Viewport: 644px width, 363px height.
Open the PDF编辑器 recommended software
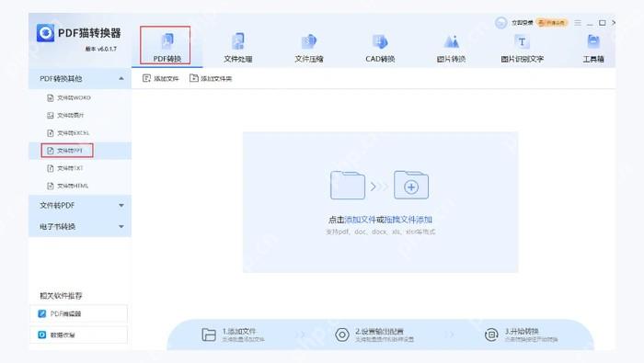pos(78,313)
